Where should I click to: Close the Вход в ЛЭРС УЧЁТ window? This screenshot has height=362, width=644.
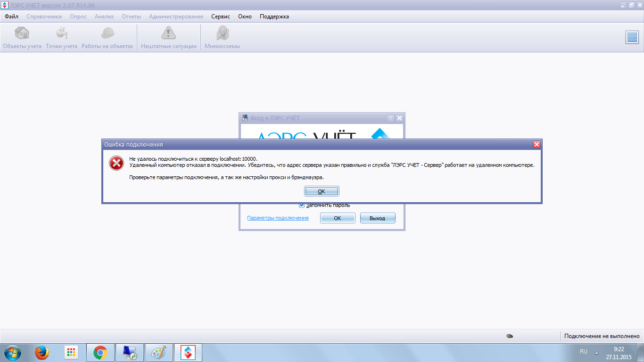pyautogui.click(x=399, y=118)
